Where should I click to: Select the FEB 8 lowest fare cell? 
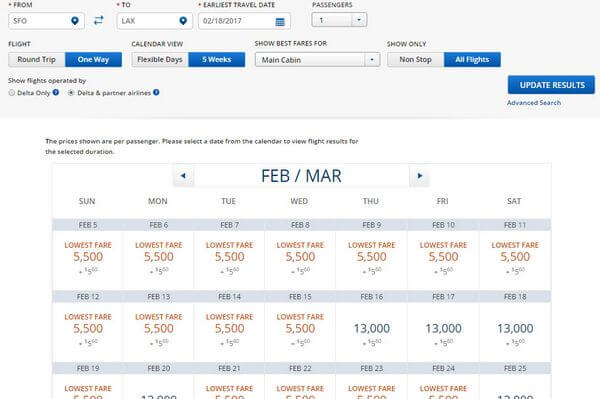click(x=300, y=259)
